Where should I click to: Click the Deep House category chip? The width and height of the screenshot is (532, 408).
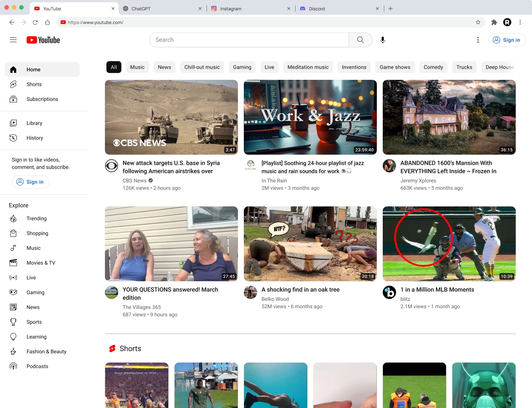(499, 67)
